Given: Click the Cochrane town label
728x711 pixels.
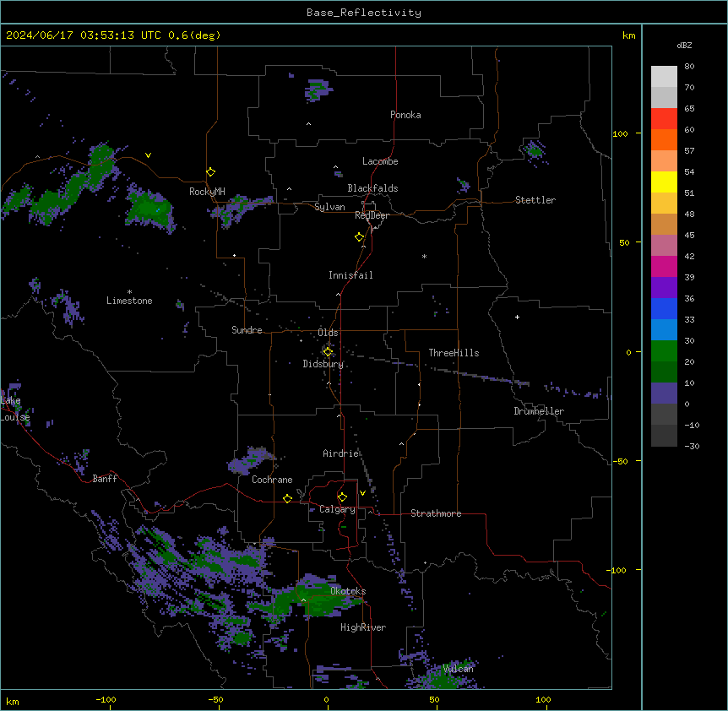Looking at the screenshot, I should point(272,480).
